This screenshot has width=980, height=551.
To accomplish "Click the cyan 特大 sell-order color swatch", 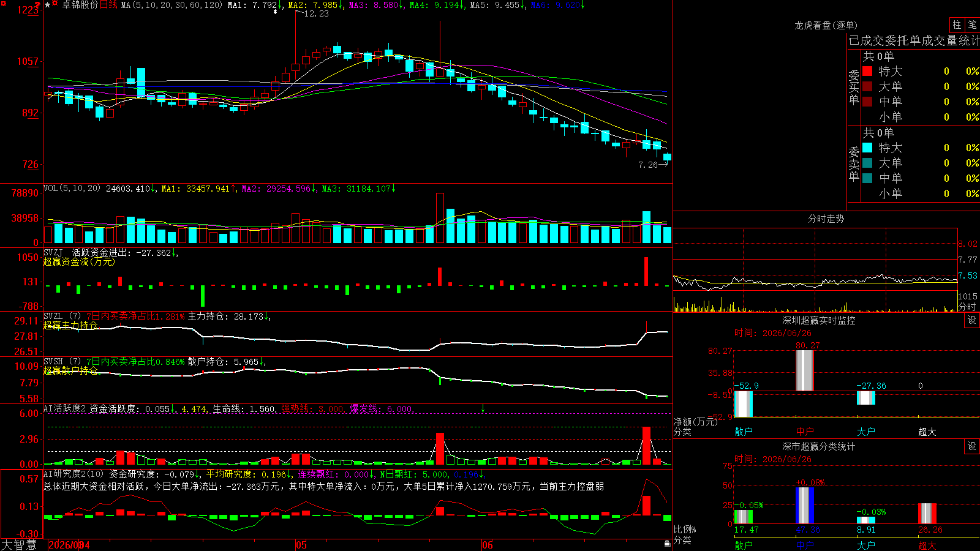I will click(867, 148).
